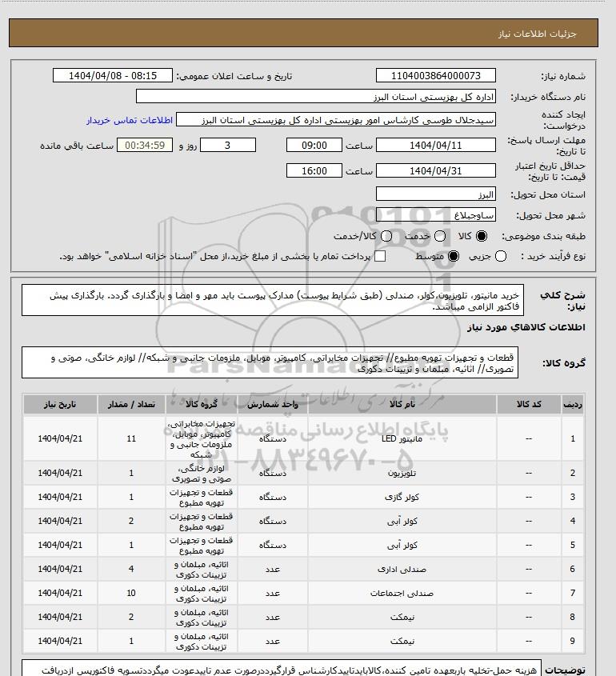
Task: Click quantity 10 for صندلی اجتماعات
Action: click(x=131, y=594)
